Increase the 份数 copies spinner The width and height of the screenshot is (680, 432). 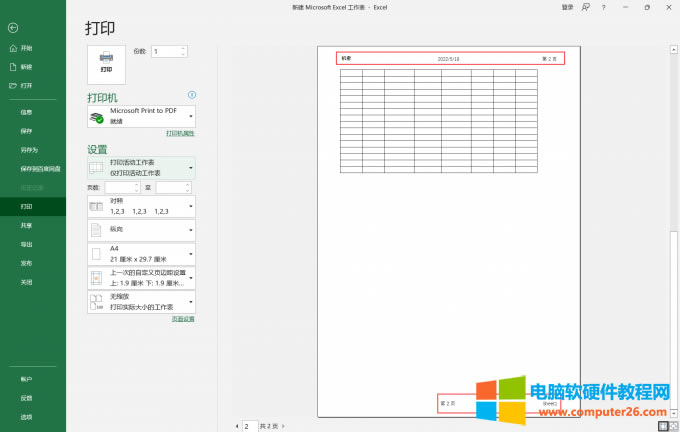tap(185, 48)
